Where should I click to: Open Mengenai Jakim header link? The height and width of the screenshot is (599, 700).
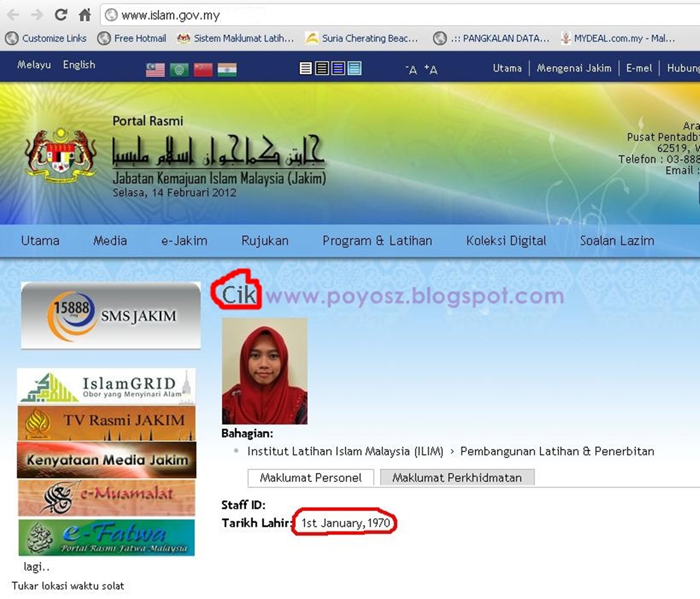[x=574, y=68]
